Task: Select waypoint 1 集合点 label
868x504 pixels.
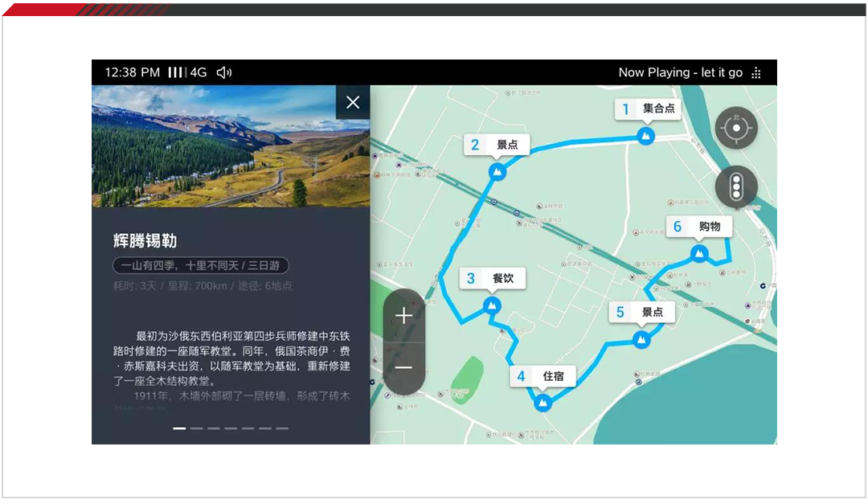Action: click(648, 109)
